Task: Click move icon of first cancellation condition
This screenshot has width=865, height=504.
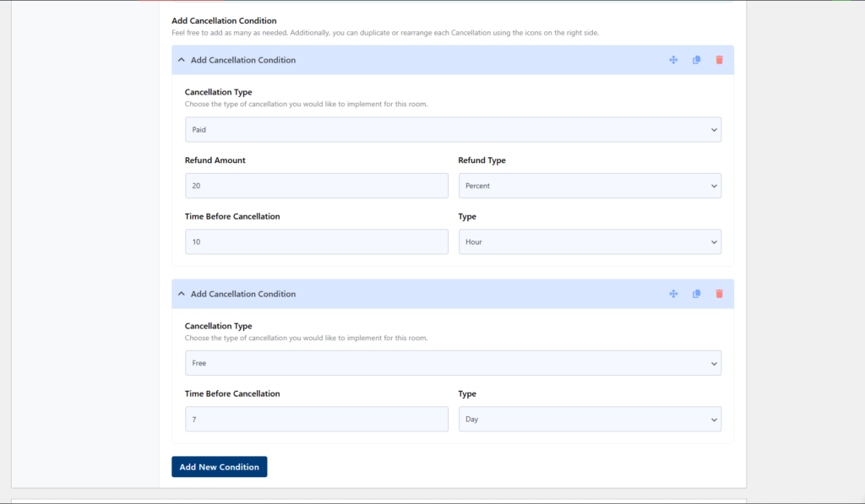Action: [x=673, y=60]
